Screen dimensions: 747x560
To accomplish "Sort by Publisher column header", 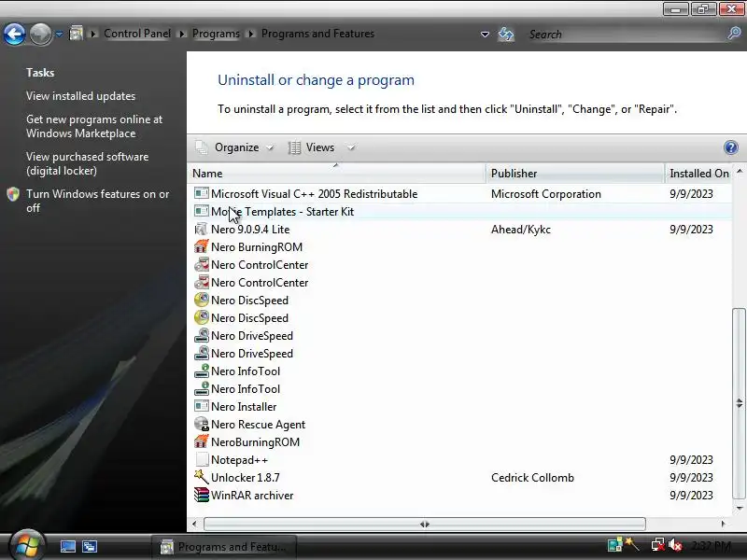I will pos(575,174).
